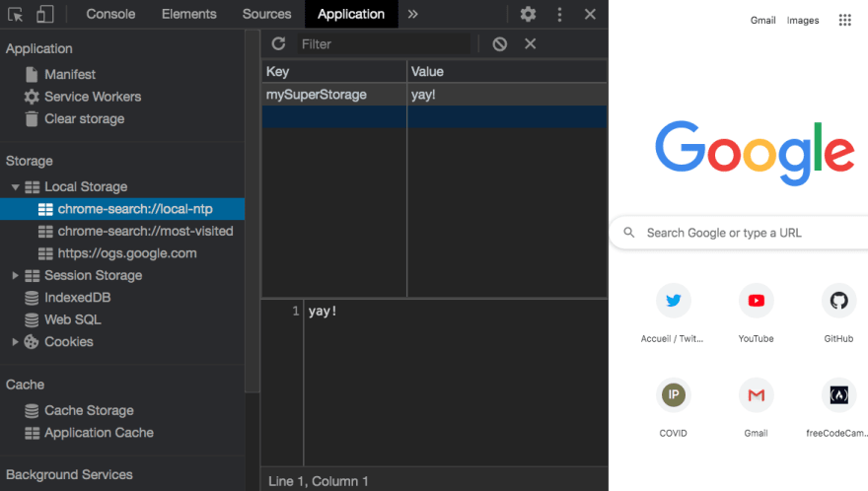Expand the Session Storage tree

coord(16,276)
